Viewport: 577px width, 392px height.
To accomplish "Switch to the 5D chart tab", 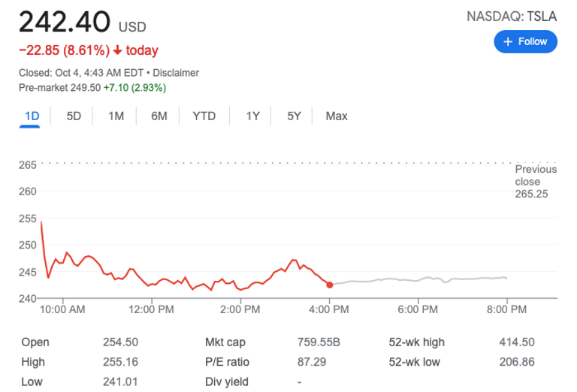I will point(74,116).
